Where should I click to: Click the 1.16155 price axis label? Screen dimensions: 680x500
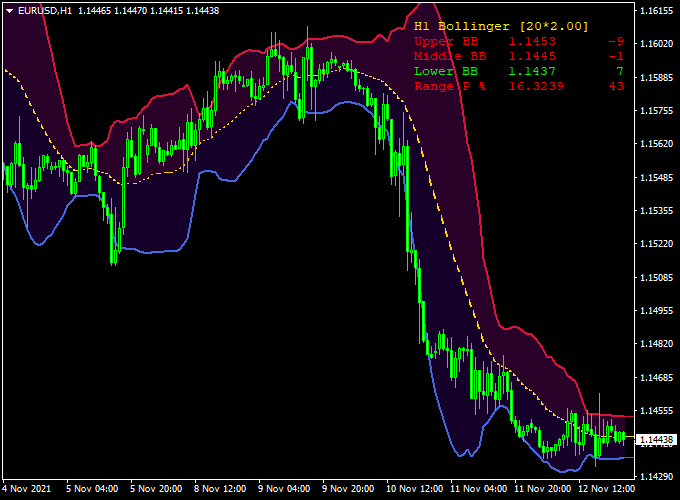click(656, 11)
